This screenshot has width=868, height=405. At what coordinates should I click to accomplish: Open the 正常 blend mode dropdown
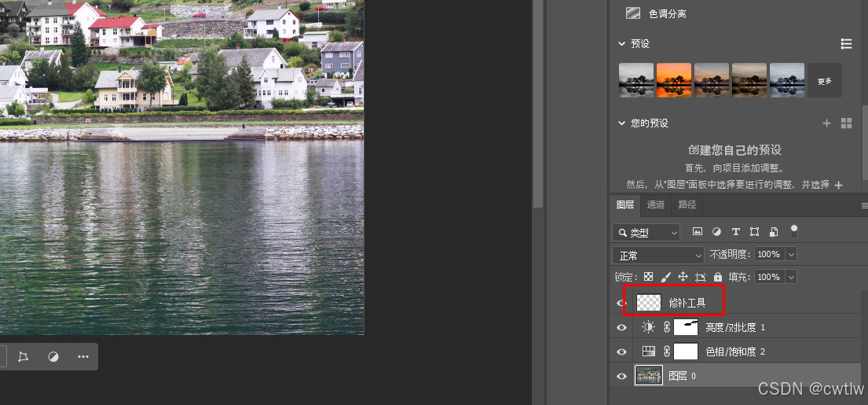658,255
